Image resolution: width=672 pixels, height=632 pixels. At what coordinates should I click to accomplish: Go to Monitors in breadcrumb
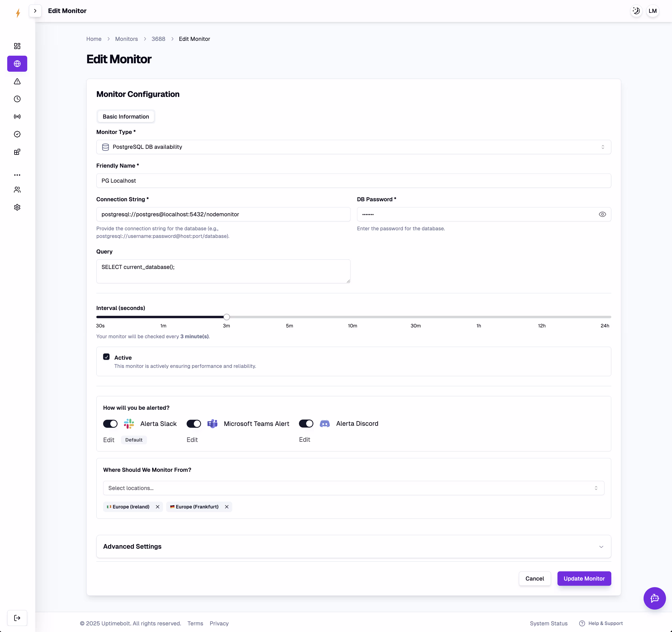[126, 39]
